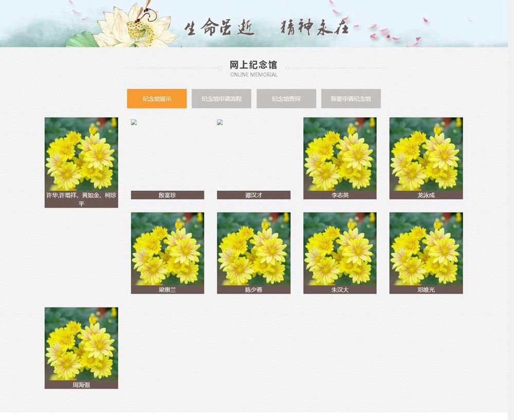Click the 网上纪念馆 section heading
The width and height of the screenshot is (514, 420).
click(253, 65)
